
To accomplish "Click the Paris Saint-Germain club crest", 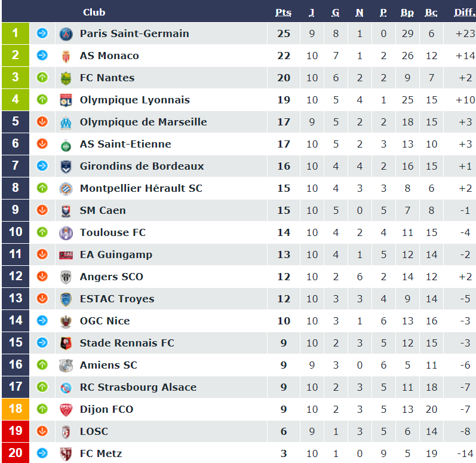I will point(66,34).
